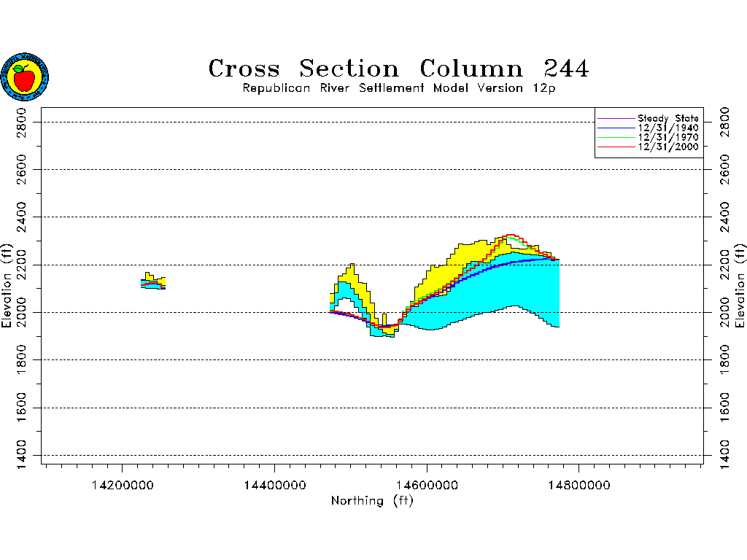Click the 'Steady State' legend entry
747x560 pixels.
pyautogui.click(x=668, y=118)
